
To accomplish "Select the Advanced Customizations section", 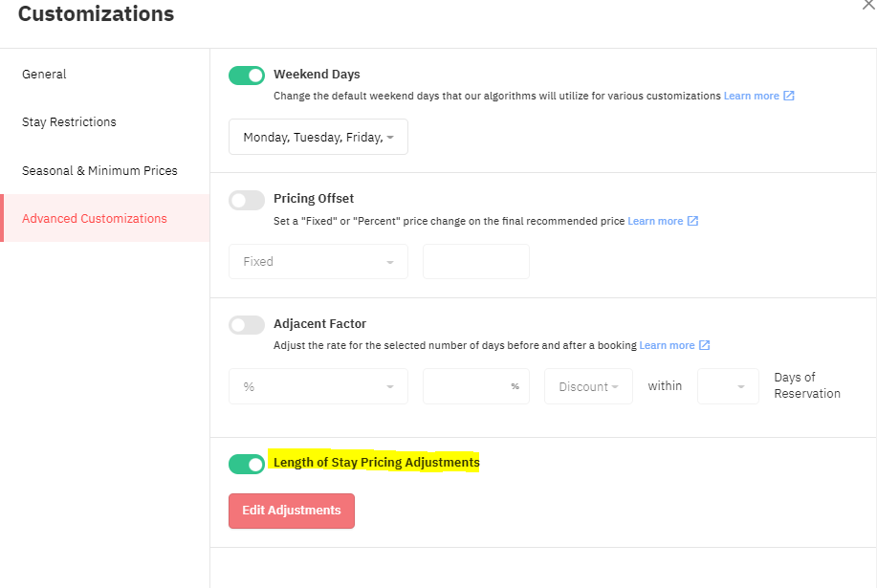I will tap(105, 218).
